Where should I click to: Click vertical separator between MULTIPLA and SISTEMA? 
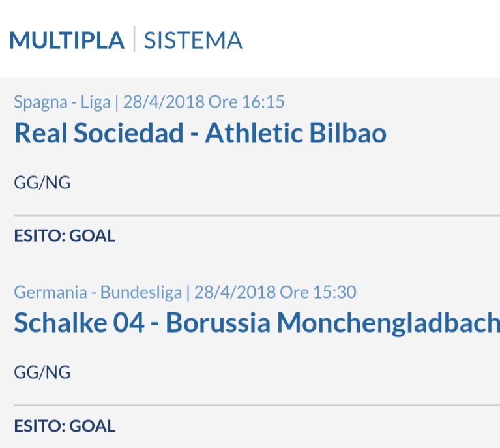pos(134,39)
